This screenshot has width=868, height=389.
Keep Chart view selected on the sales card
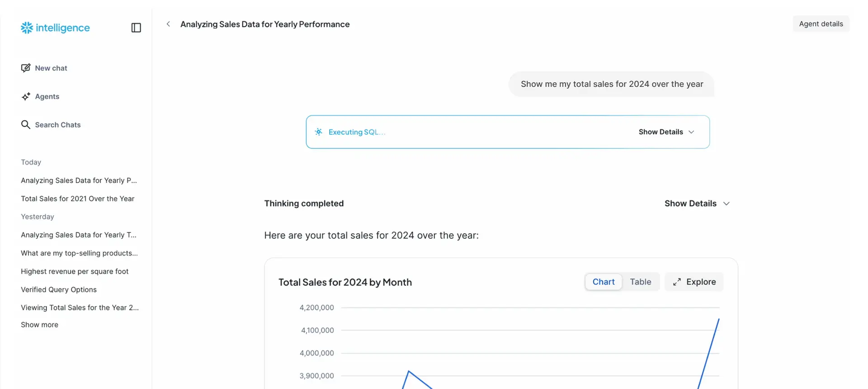point(603,281)
